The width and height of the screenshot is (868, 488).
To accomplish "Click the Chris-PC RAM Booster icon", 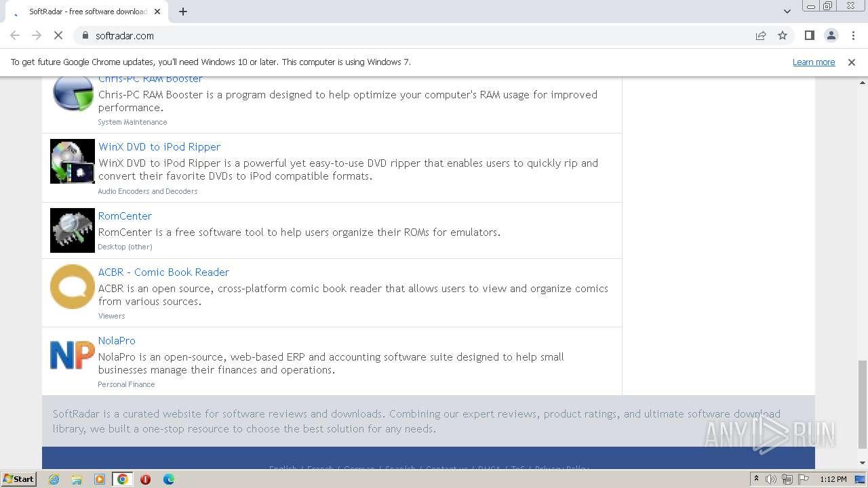I will (x=73, y=94).
